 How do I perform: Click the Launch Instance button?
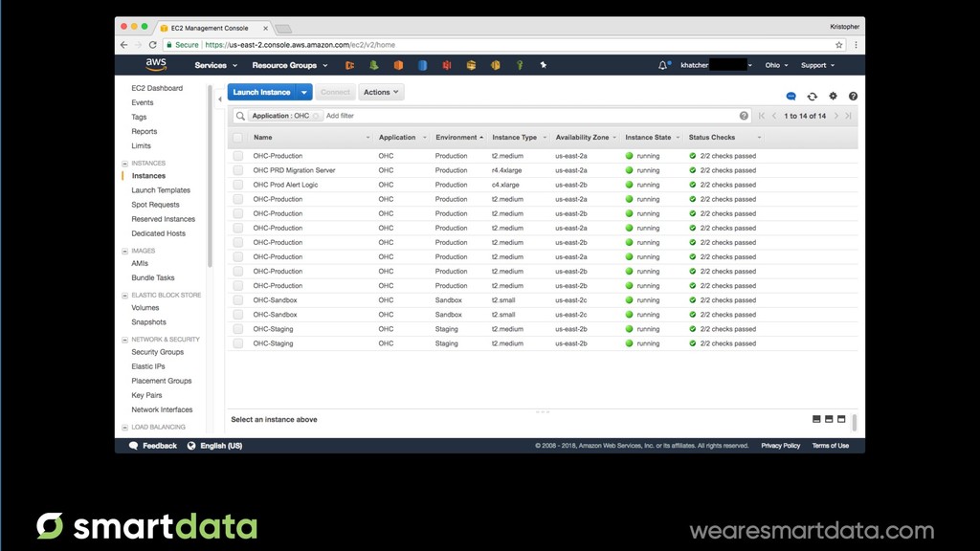(262, 92)
